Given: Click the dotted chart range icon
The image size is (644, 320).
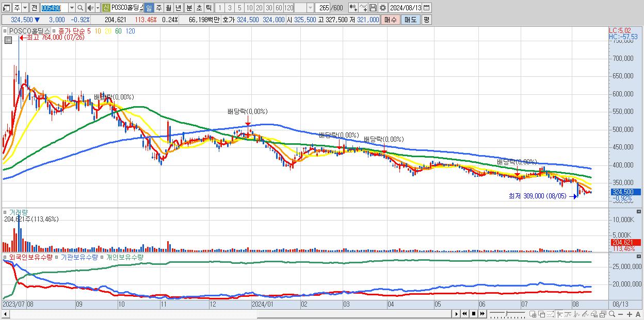Looking at the screenshot, I should click(550, 314).
